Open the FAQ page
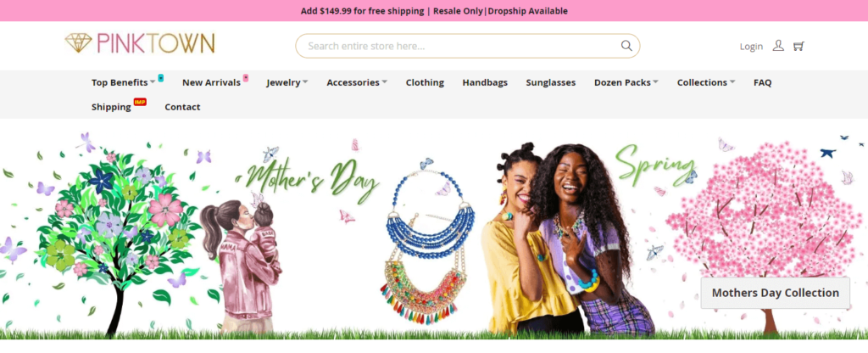Screen dimensions: 868x353 (762, 82)
